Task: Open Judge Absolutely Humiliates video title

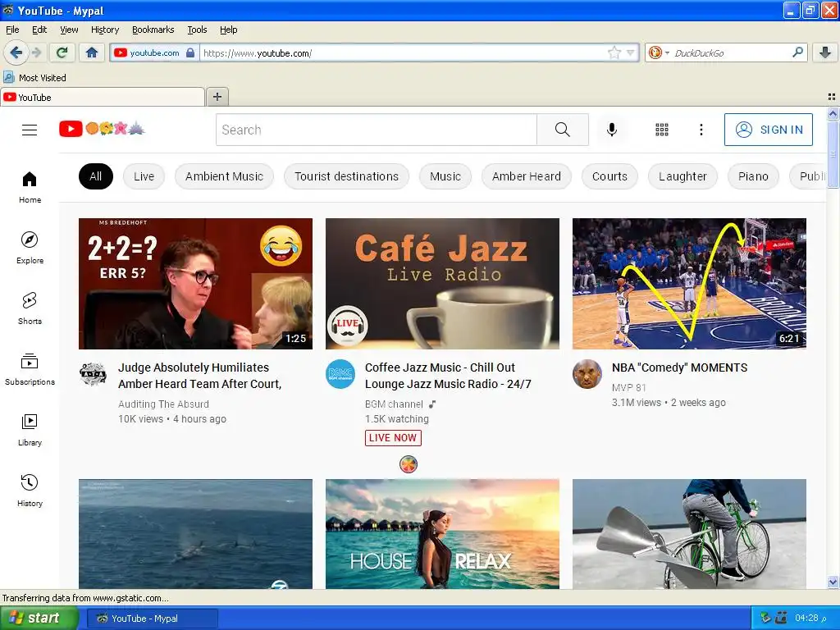Action: tap(199, 376)
